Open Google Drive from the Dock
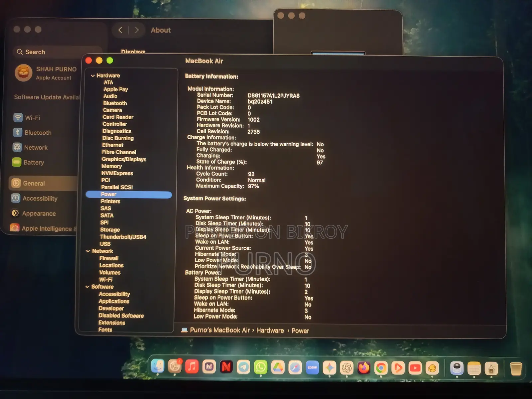Viewport: 532px width, 399px height. [x=278, y=367]
